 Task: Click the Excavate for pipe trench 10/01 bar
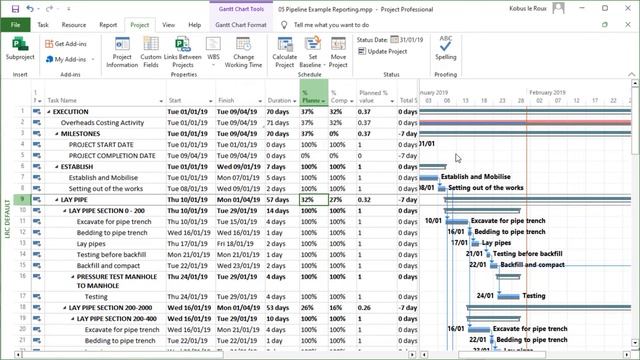pos(457,222)
